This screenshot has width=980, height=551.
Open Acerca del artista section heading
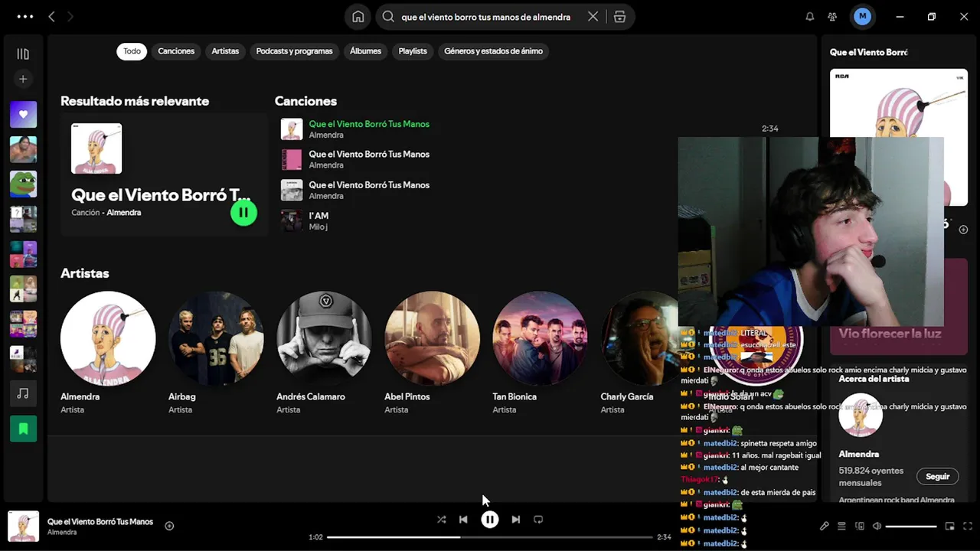(x=874, y=379)
